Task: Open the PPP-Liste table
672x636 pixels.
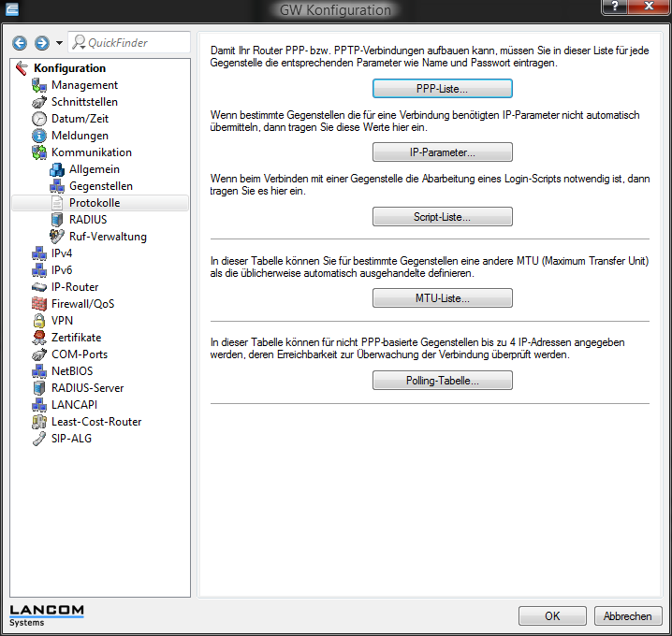Action: pos(442,89)
